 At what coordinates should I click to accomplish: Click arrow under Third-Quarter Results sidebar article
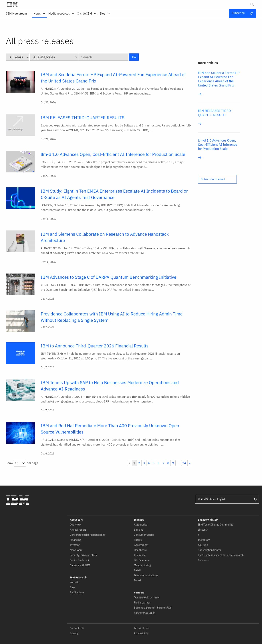pos(200,124)
